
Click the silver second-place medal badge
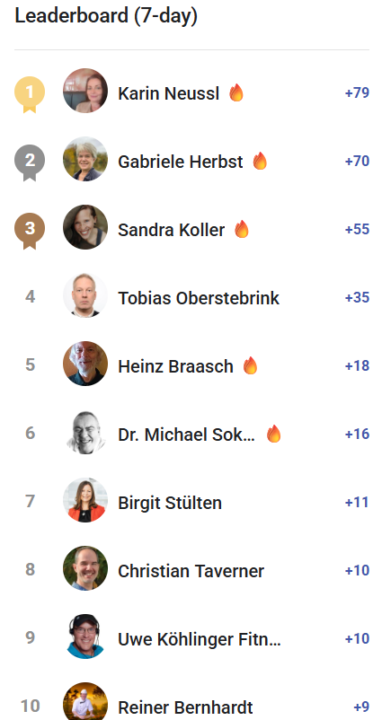(x=30, y=163)
